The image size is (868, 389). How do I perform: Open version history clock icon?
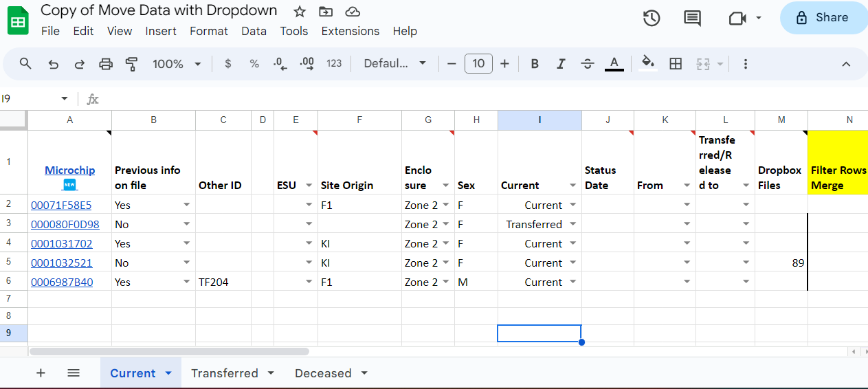[x=652, y=19]
